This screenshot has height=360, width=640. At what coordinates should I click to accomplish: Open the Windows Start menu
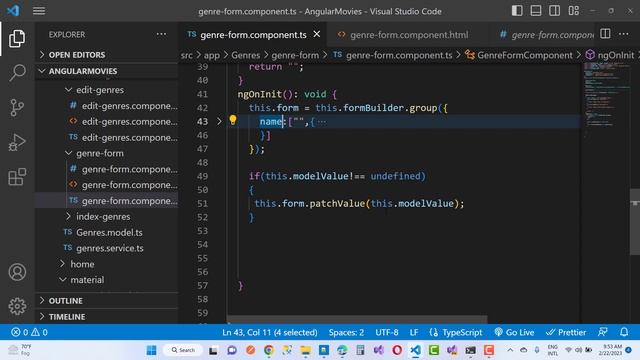click(x=151, y=350)
